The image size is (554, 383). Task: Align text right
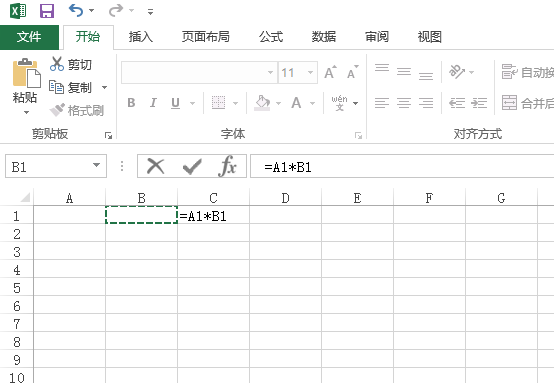pos(426,103)
